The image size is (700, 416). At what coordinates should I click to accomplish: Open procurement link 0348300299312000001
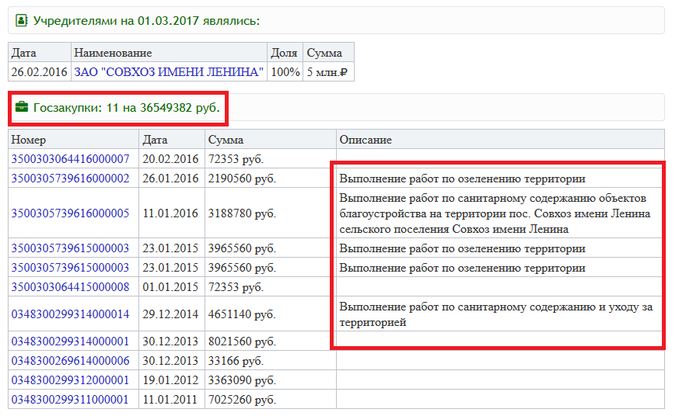(x=70, y=381)
